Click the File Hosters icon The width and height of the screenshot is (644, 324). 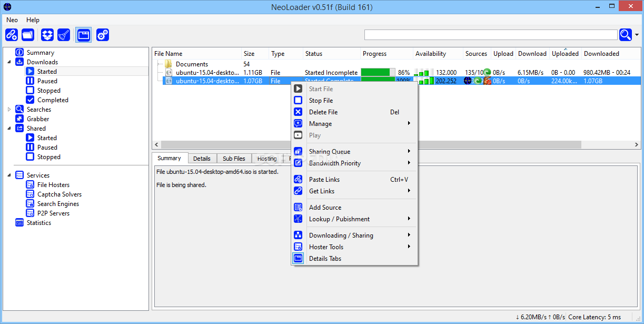[30, 185]
